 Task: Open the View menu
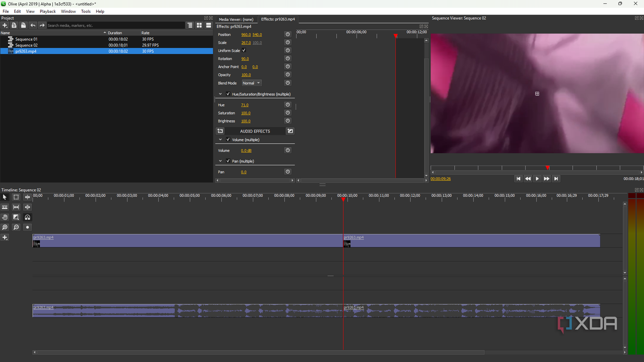tap(30, 12)
